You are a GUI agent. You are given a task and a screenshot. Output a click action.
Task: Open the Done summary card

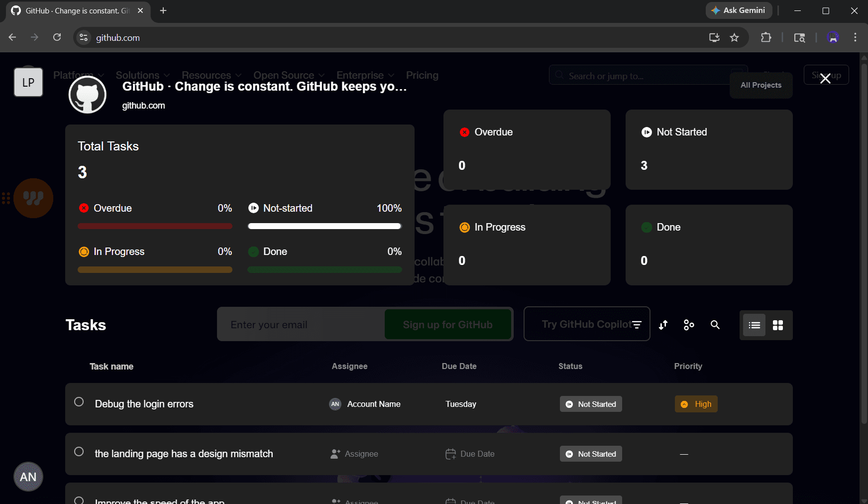[709, 245]
